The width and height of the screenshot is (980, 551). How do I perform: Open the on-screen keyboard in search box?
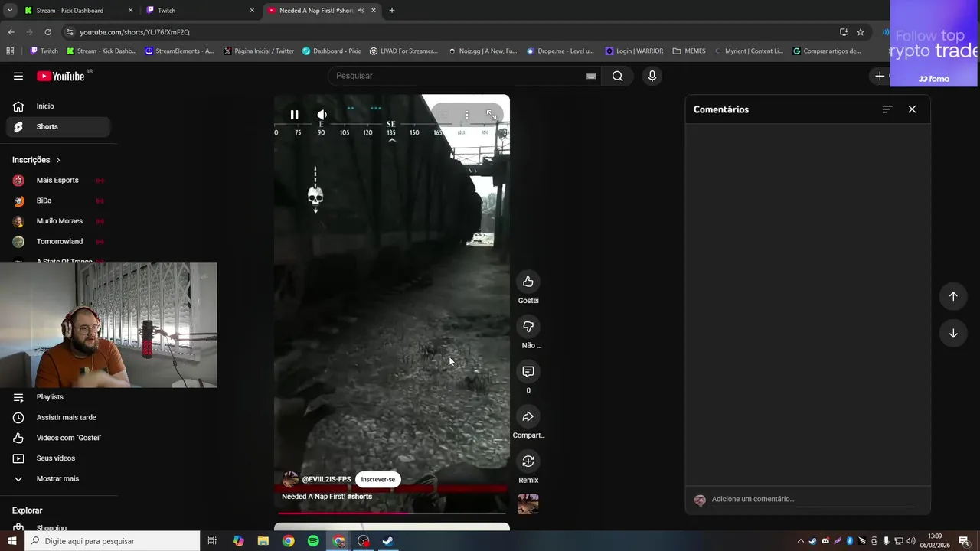tap(591, 76)
